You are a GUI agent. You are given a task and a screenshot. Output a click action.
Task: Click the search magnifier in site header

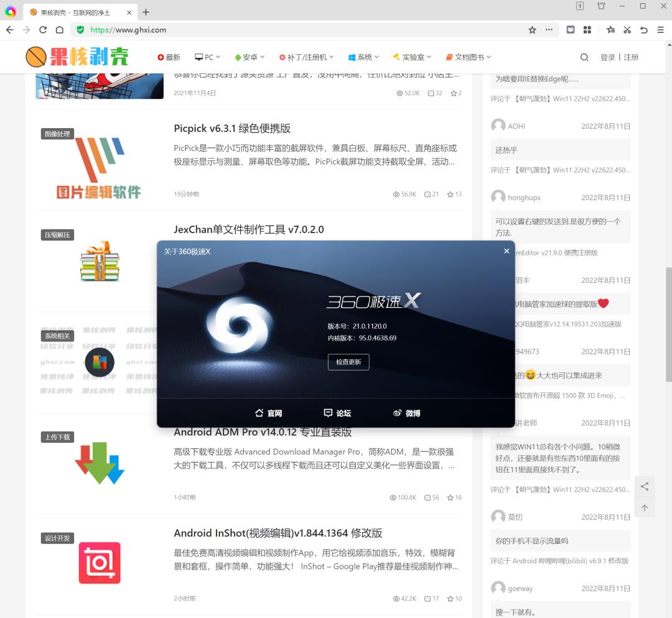click(x=584, y=57)
